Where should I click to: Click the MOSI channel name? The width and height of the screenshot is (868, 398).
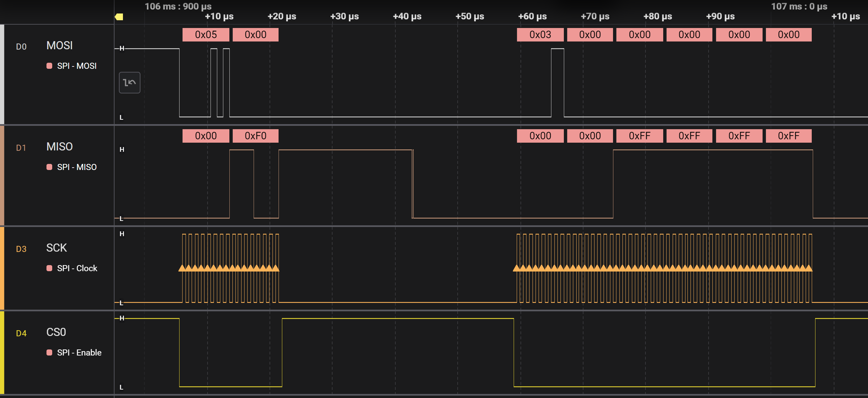(59, 46)
